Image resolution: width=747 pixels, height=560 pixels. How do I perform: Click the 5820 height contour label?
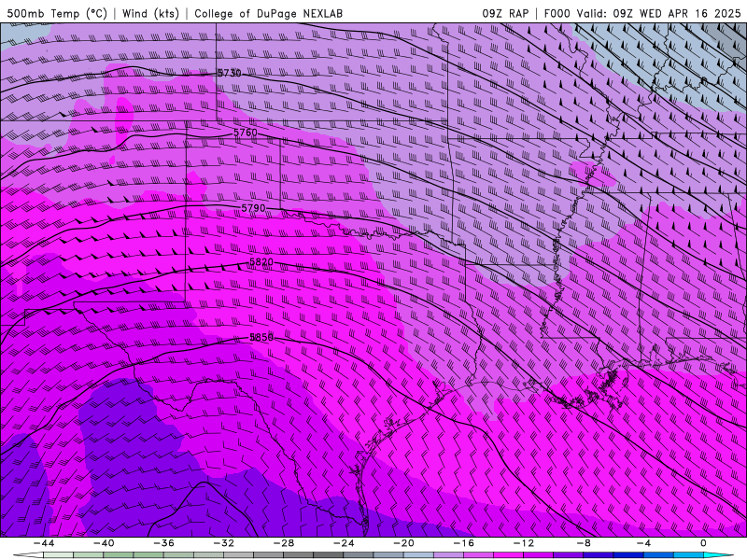tap(261, 262)
